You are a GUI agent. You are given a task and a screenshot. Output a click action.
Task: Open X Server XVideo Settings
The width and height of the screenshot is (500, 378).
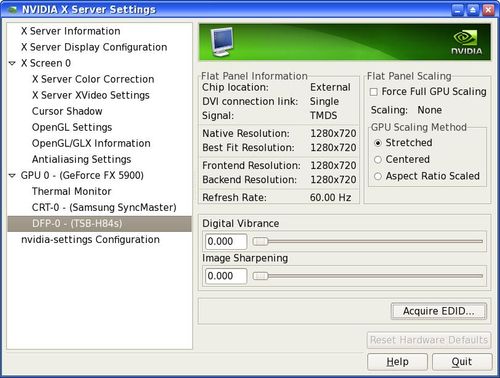91,95
